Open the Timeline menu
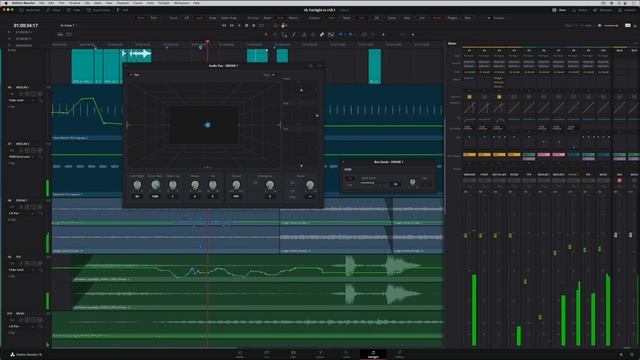Image resolution: width=640 pixels, height=360 pixels. pyautogui.click(x=75, y=3)
